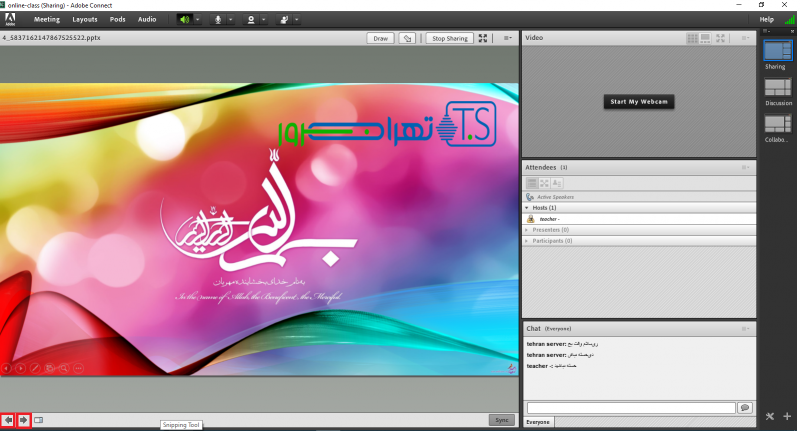The width and height of the screenshot is (800, 431).
Task: Open the microphone options dropdown arrow
Action: pyautogui.click(x=232, y=19)
